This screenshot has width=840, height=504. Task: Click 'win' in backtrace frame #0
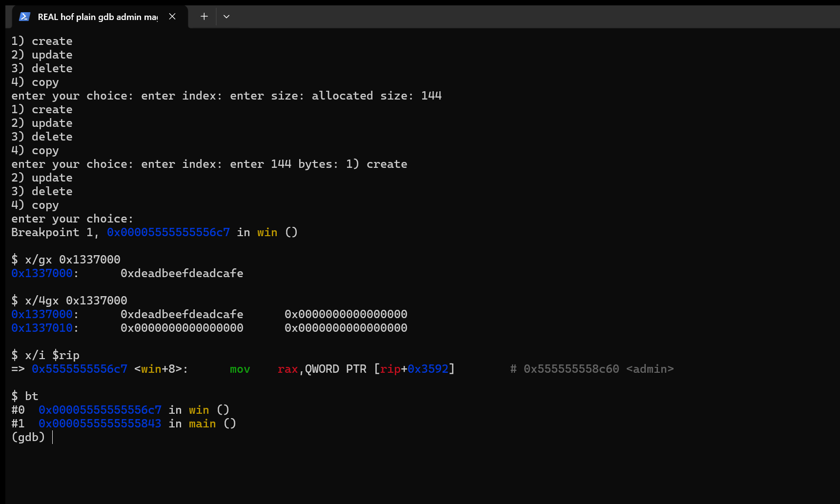point(199,410)
